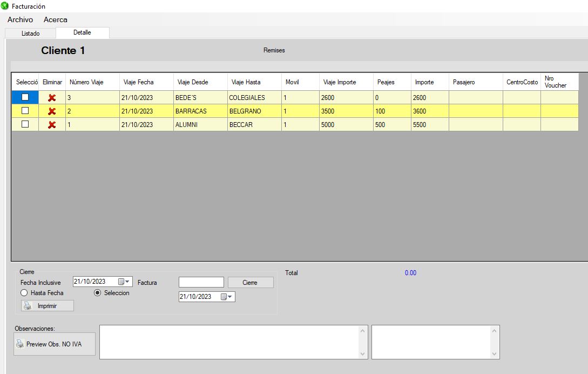Screen dimensions: 588x374
Task: Click the 5500 Importe cell
Action: point(430,125)
